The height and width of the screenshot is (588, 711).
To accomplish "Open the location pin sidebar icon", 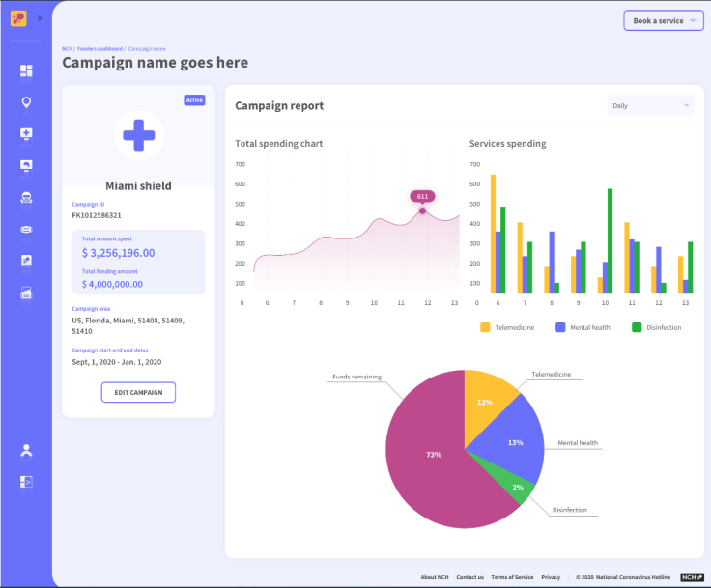I will point(26,102).
